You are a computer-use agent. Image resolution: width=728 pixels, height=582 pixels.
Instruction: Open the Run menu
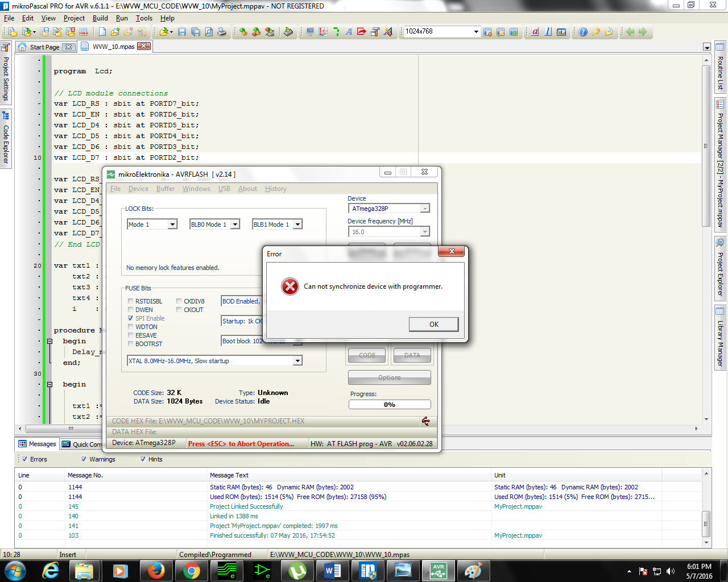(122, 18)
